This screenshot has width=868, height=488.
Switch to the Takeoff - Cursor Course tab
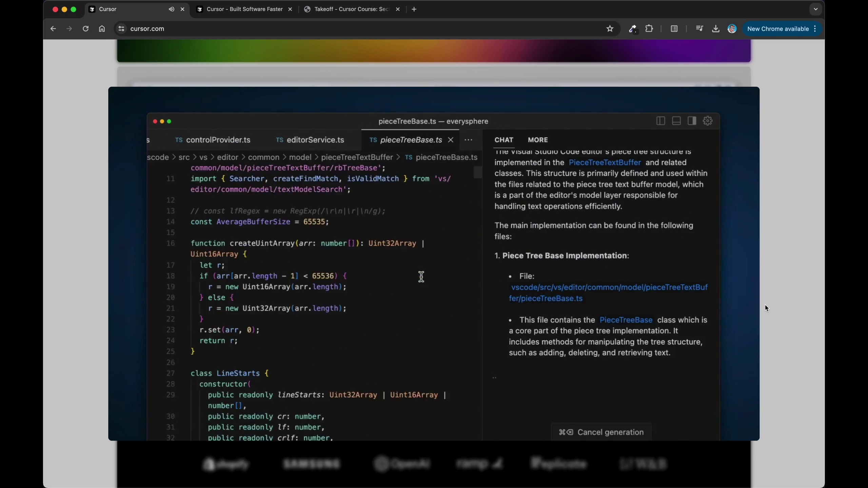click(352, 9)
